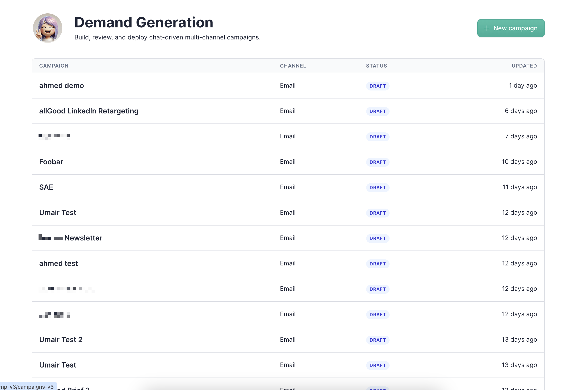Click the Email channel for allGood LinkedIn Retargeting

tap(288, 111)
